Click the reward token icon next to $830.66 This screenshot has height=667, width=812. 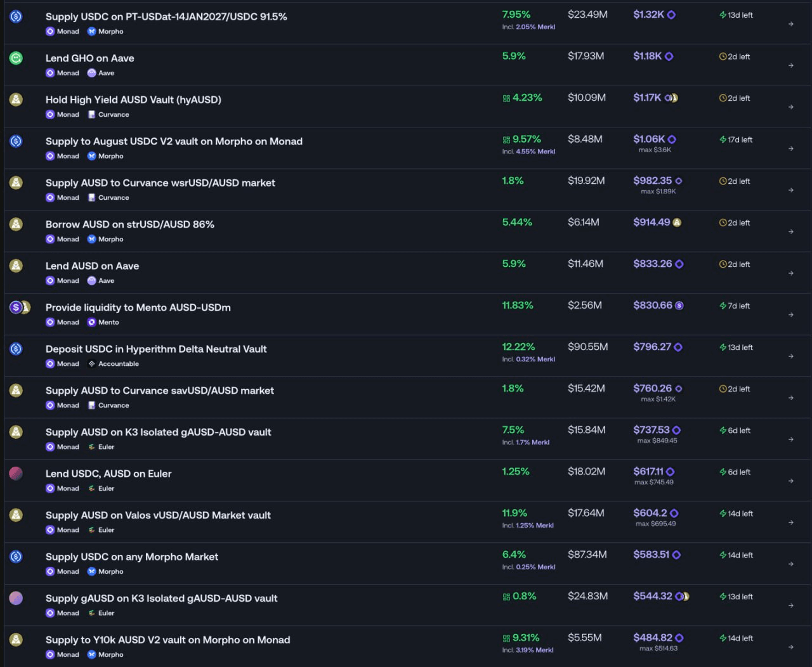[679, 306]
